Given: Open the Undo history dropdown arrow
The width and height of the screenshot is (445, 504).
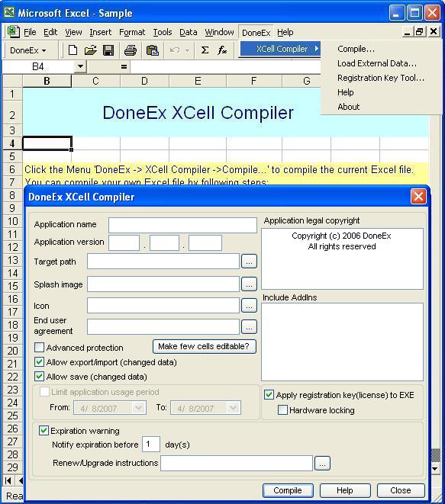Looking at the screenshot, I should tap(188, 50).
